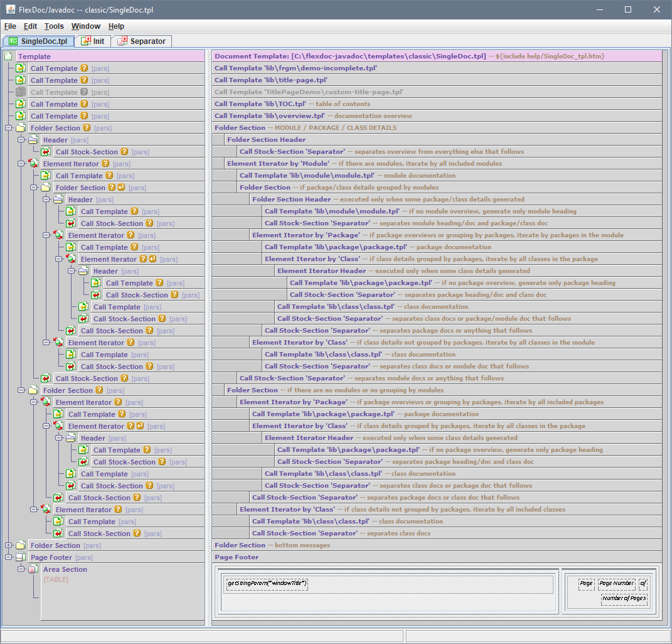This screenshot has height=644, width=672.
Task: Open the Tools menu
Action: (x=54, y=26)
